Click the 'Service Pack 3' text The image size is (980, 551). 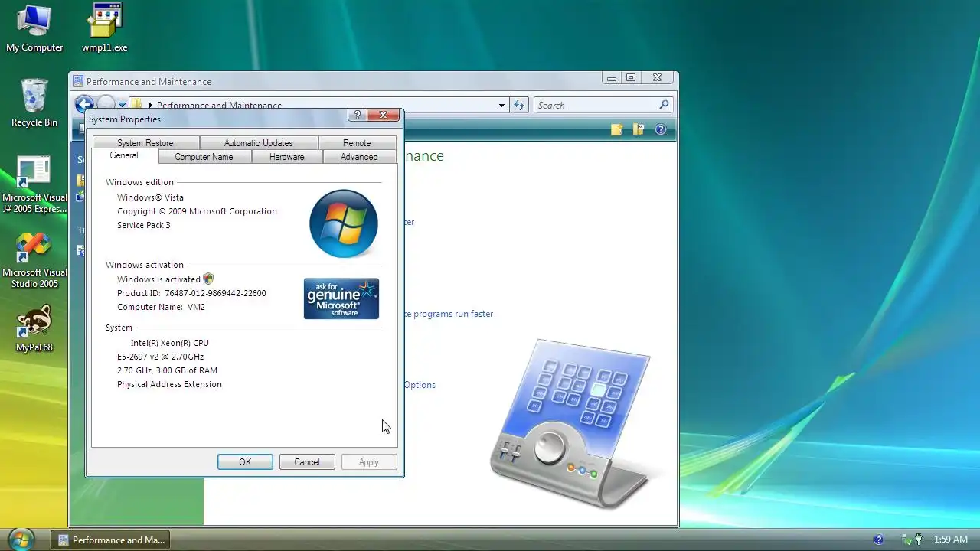click(x=144, y=225)
